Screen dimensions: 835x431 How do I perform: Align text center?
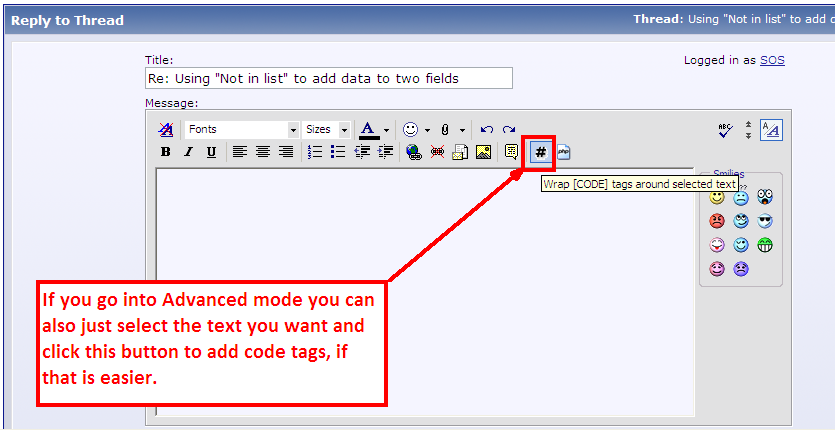pos(263,152)
